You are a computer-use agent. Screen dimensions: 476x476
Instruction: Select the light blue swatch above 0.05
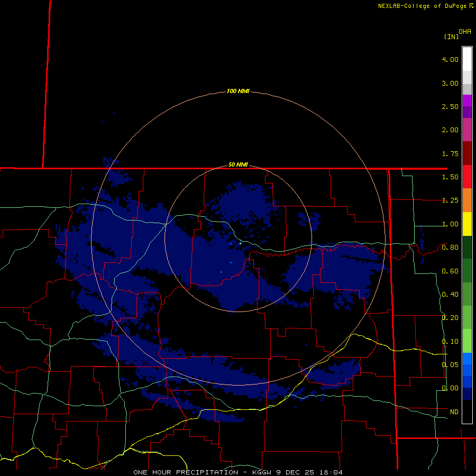tap(467, 359)
